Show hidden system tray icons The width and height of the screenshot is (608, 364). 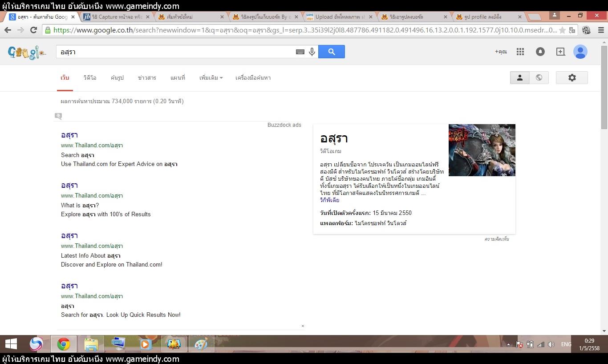click(x=508, y=344)
